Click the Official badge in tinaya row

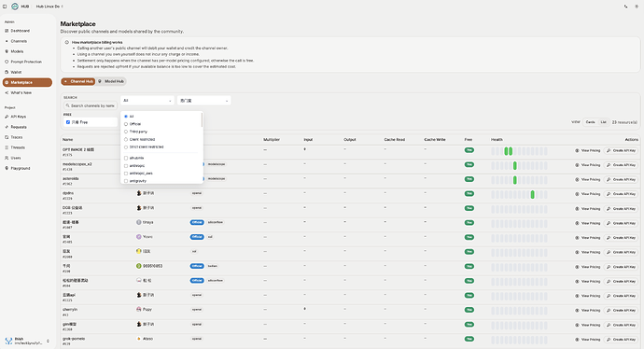pos(197,222)
